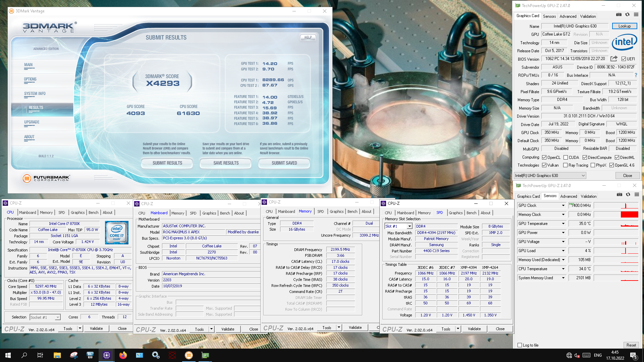Viewport: 644px width, 362px height.
Task: Open taskbar search magnifier
Action: (x=24, y=355)
